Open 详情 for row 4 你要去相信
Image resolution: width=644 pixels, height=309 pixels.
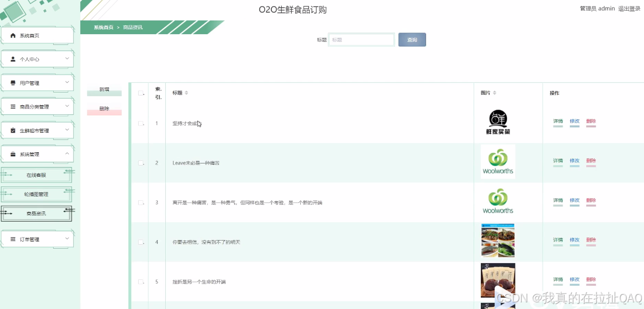click(558, 240)
